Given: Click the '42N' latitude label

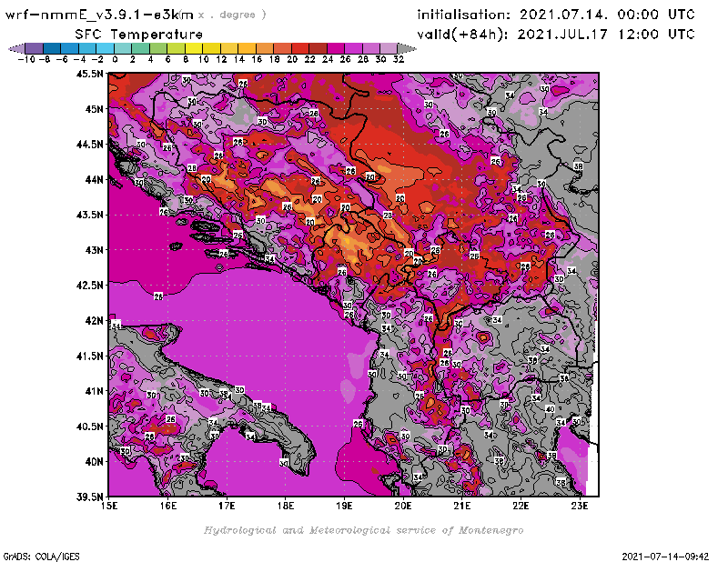Looking at the screenshot, I should click(x=94, y=321).
